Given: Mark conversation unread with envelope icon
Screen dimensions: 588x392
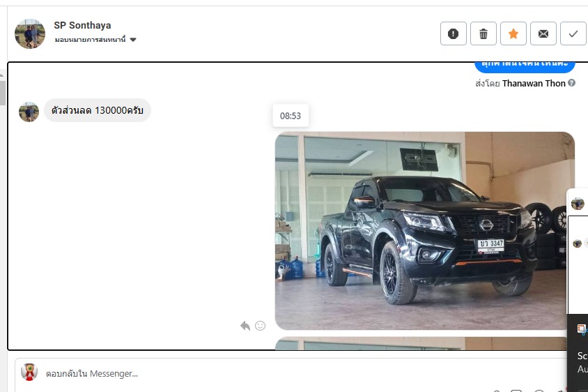Looking at the screenshot, I should (543, 33).
